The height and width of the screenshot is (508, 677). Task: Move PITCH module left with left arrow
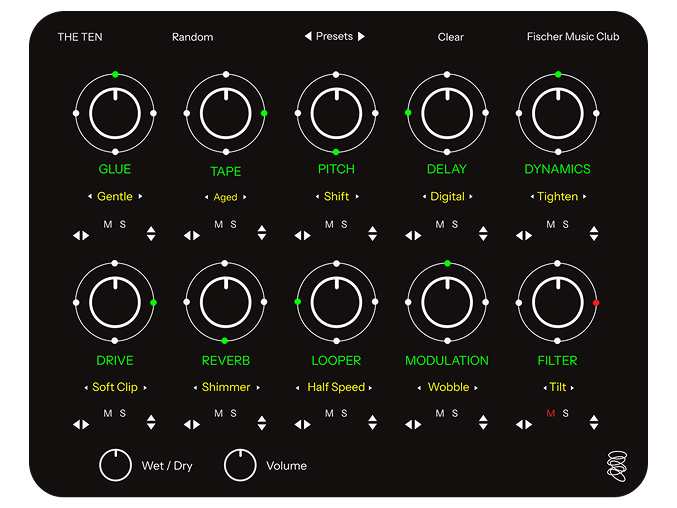point(298,236)
